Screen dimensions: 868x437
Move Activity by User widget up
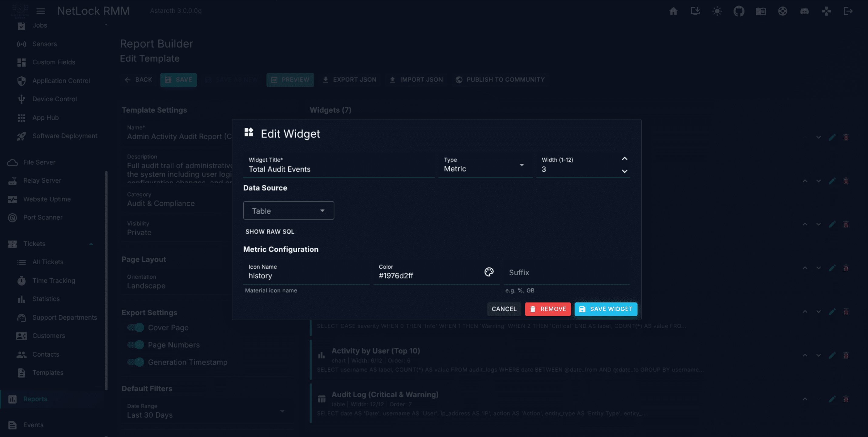click(805, 355)
